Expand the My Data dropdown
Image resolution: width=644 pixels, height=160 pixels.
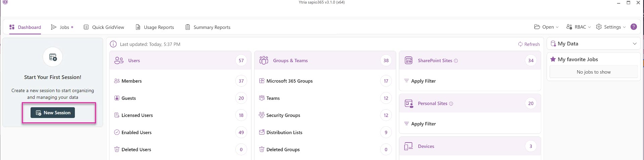click(x=634, y=44)
